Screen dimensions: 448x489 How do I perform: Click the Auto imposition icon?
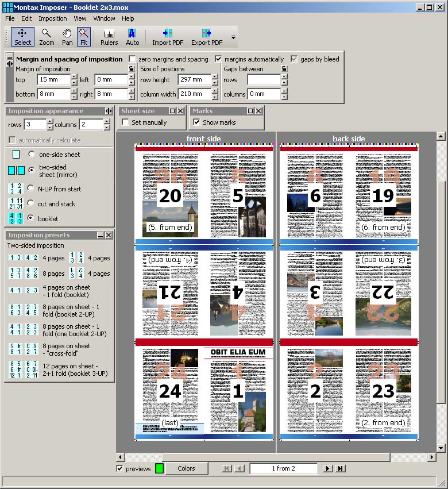tap(132, 37)
